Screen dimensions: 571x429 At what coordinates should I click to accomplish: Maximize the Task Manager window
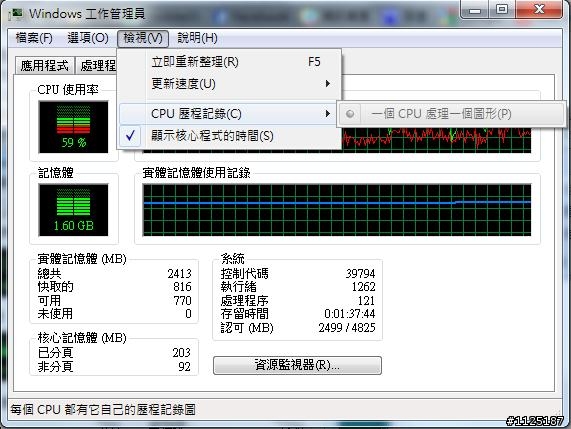coord(502,9)
